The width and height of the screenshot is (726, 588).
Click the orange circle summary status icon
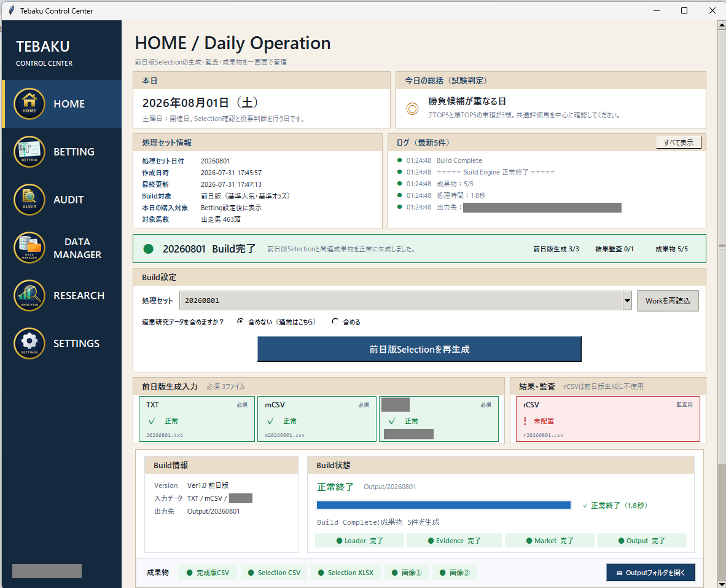click(x=412, y=108)
